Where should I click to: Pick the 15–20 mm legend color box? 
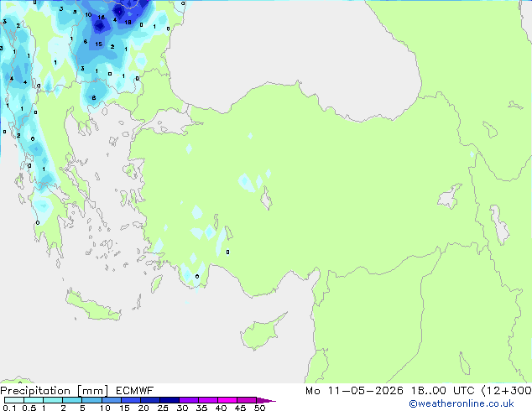(131, 400)
